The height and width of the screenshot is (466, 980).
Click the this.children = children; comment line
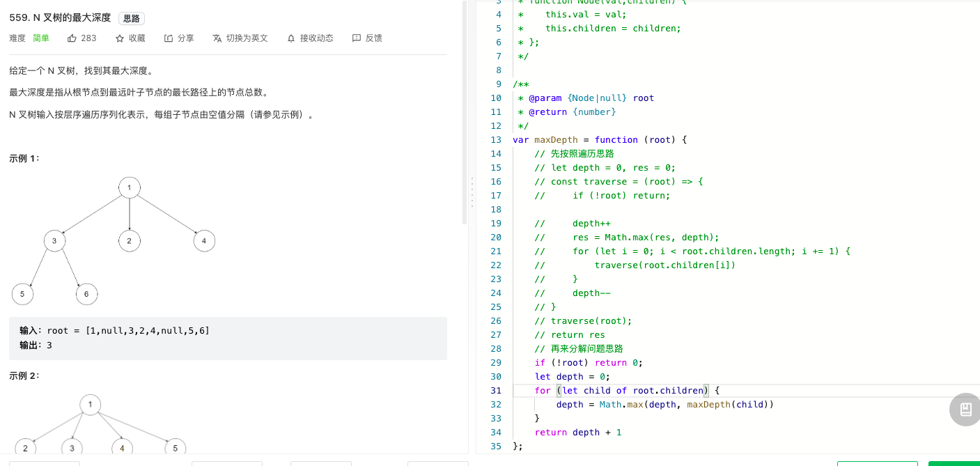pyautogui.click(x=599, y=28)
